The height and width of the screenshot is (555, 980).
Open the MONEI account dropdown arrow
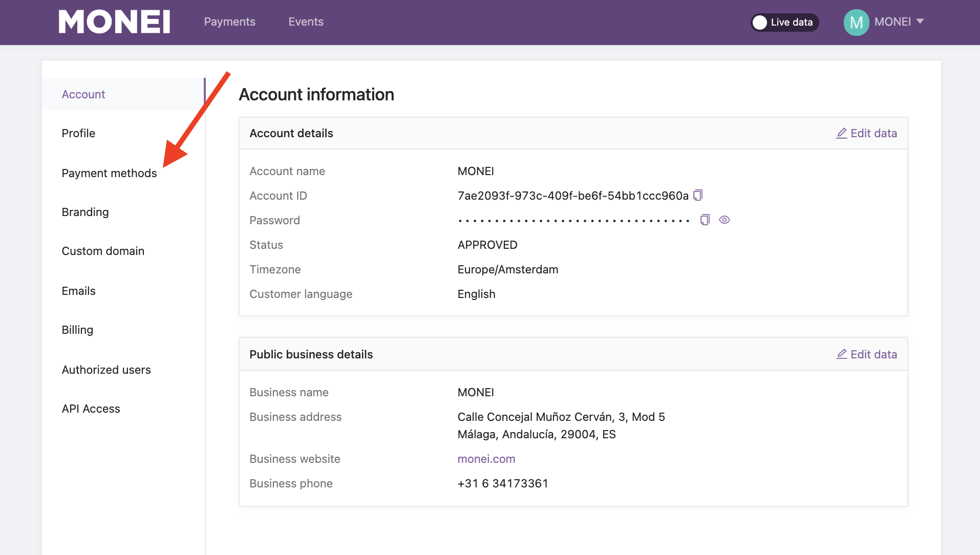coord(920,22)
